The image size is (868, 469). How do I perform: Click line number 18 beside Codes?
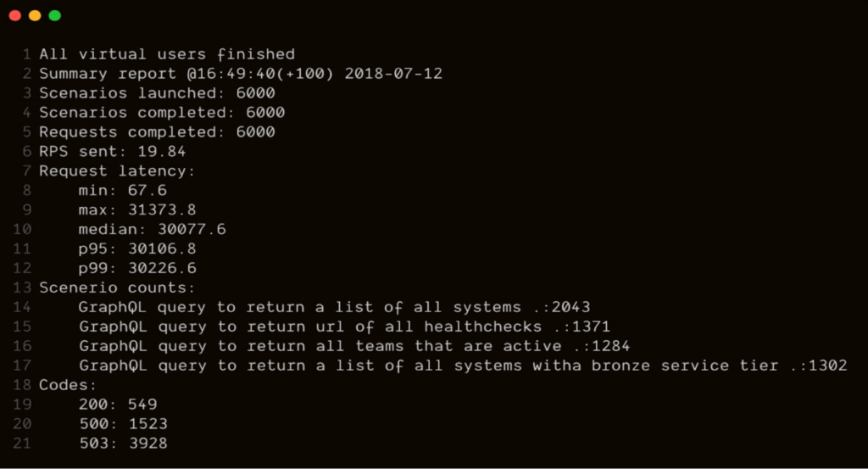pyautogui.click(x=22, y=385)
